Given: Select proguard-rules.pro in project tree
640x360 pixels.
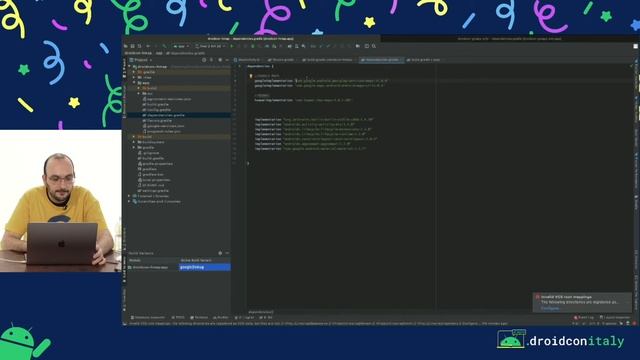Looking at the screenshot, I should (x=163, y=131).
